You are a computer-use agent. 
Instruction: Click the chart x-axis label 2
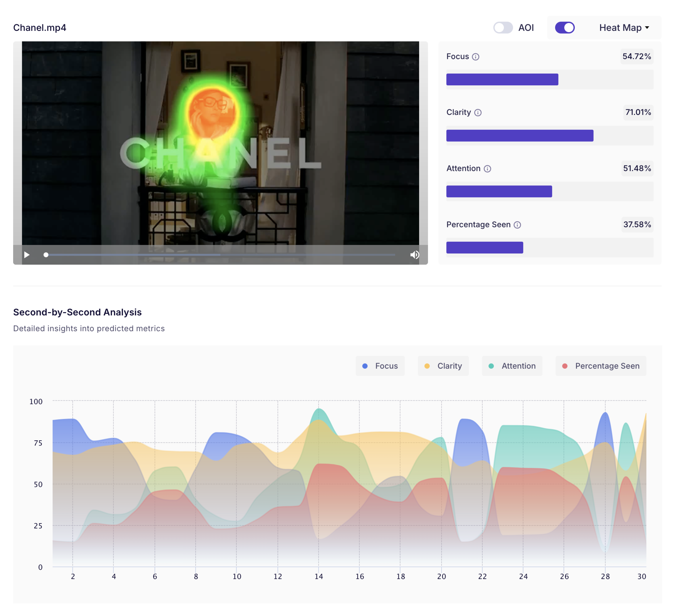[x=73, y=577]
